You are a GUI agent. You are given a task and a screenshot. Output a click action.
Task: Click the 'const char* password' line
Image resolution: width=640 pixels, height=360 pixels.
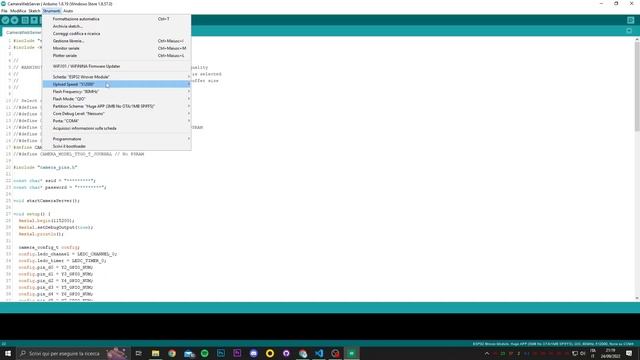60,187
